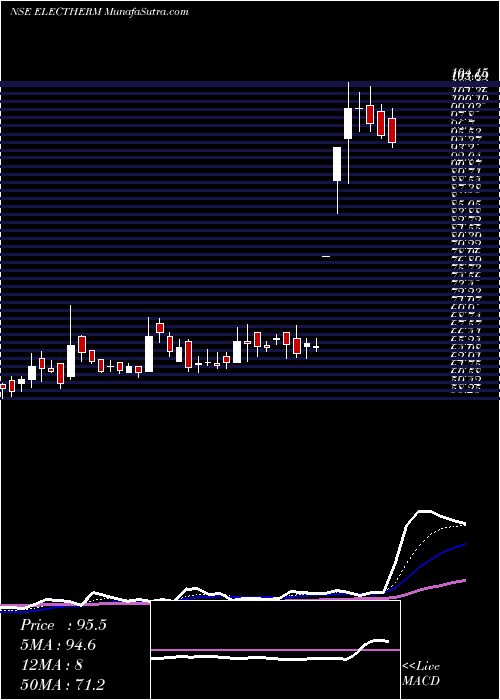Click the 12MA : 8 value
Image resolution: width=500 pixels, height=700 pixels.
[x=52, y=665]
